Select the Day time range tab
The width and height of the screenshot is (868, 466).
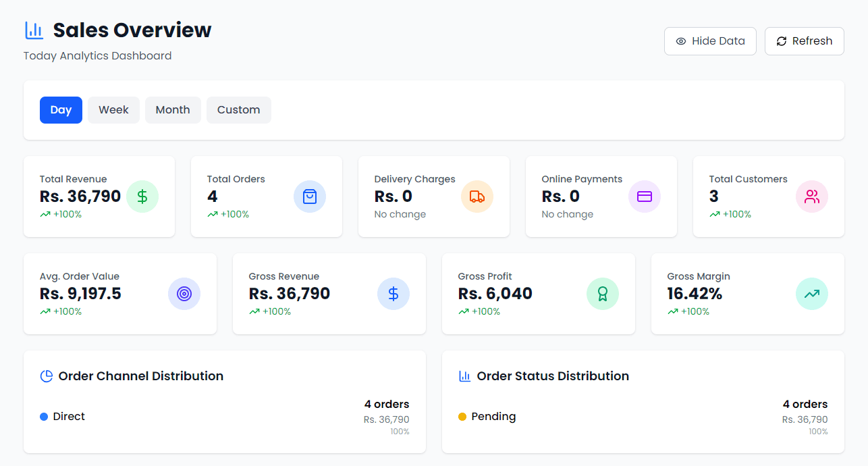[61, 110]
